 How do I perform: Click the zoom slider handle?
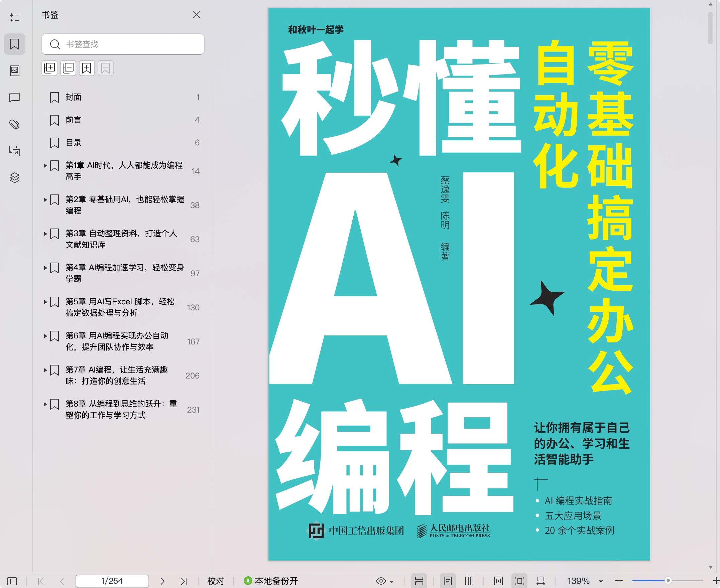tap(668, 581)
